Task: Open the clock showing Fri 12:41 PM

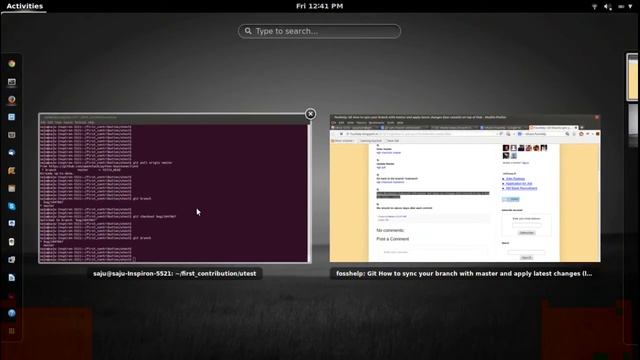Action: [x=320, y=6]
